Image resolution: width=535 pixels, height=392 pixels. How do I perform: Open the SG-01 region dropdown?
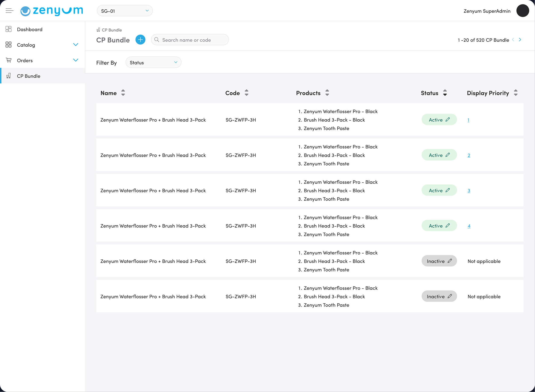click(x=125, y=11)
